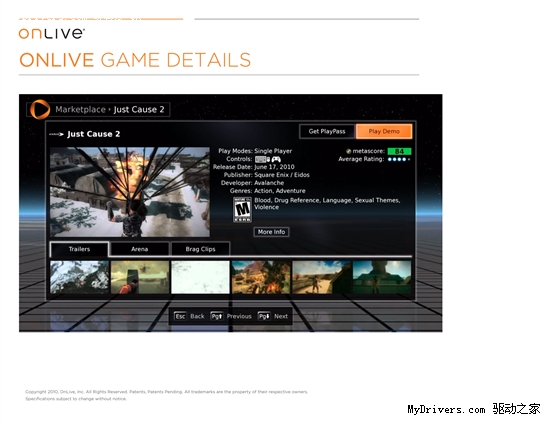Open the Brag Clips tab

pos(200,249)
